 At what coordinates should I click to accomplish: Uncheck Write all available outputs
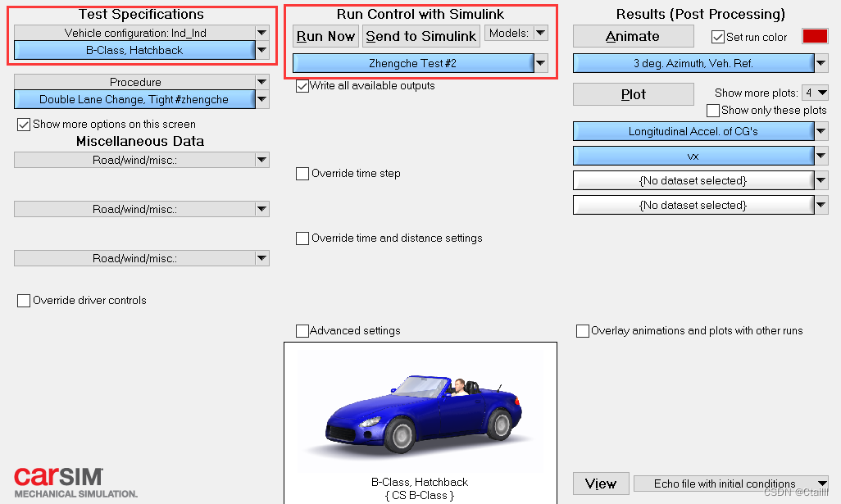(x=302, y=86)
